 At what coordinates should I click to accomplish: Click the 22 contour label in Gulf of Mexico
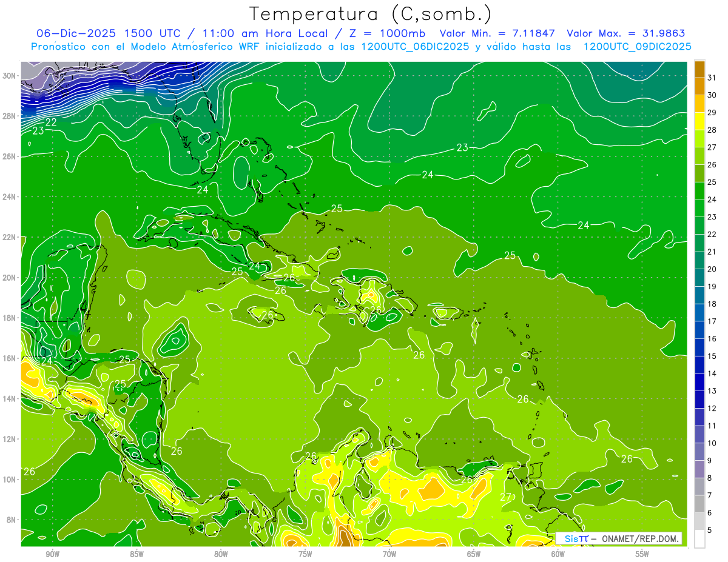coord(52,122)
